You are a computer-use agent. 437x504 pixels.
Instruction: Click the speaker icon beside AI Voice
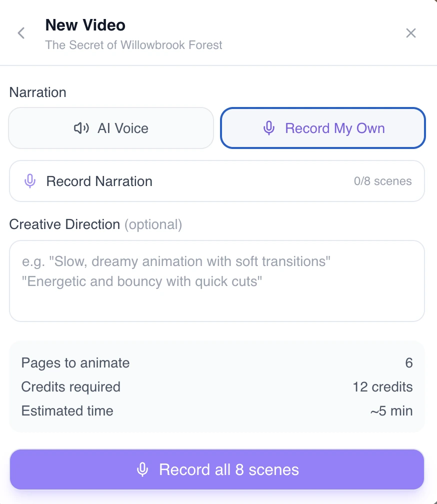point(81,128)
